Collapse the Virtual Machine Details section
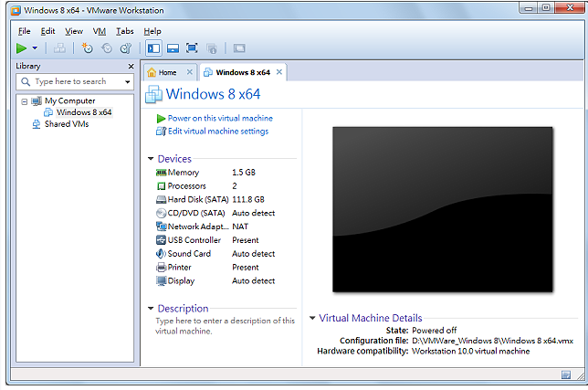Screen dimensions: 588x390 point(312,318)
